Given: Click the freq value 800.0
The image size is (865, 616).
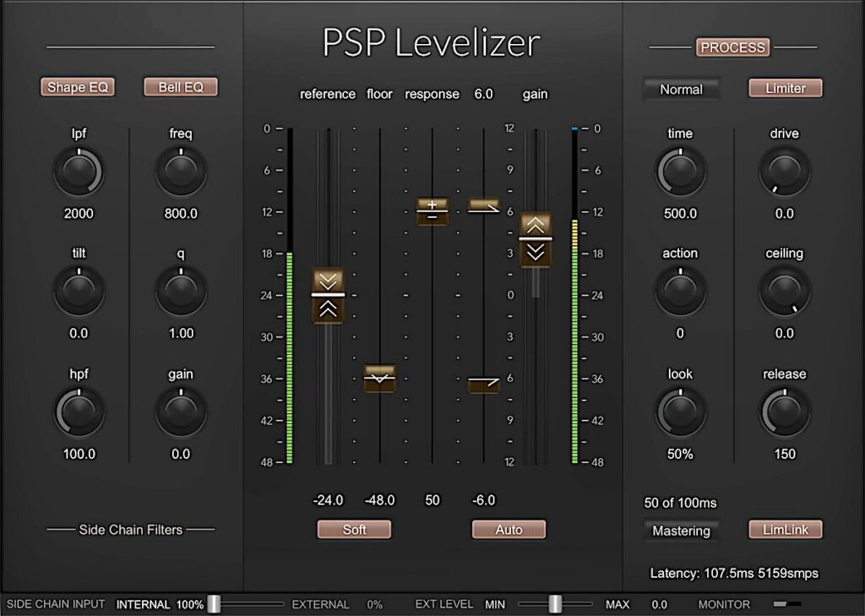Looking at the screenshot, I should (x=181, y=214).
